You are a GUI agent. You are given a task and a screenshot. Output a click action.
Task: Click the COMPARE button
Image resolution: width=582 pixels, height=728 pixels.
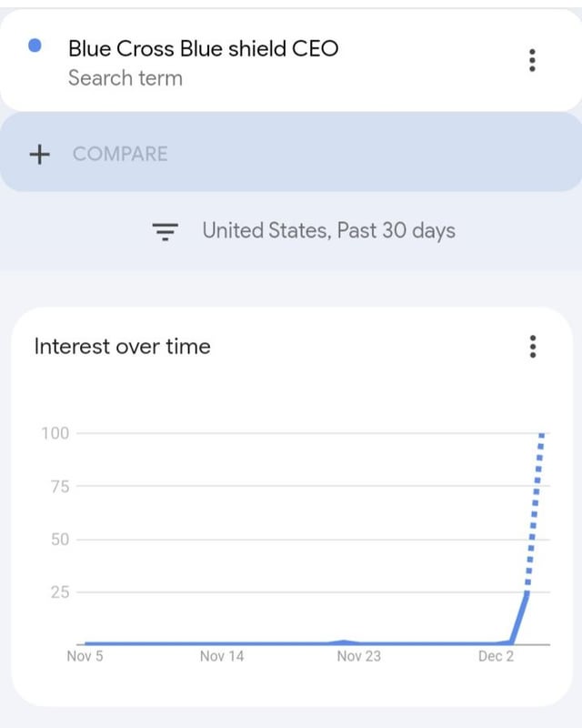(x=120, y=154)
